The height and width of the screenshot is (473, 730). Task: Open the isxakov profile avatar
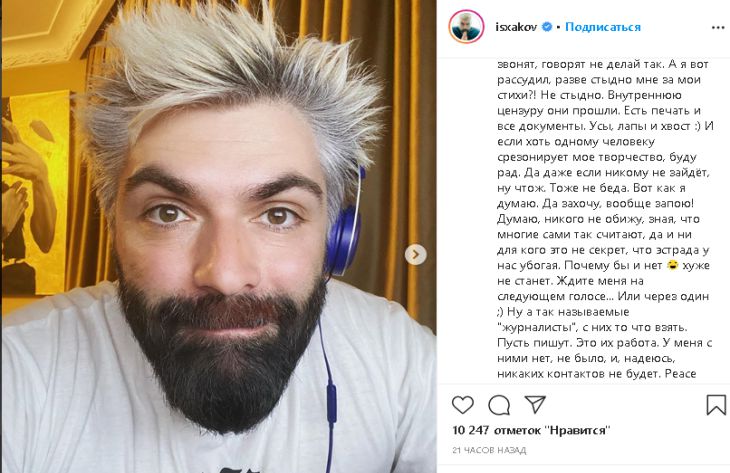click(466, 27)
